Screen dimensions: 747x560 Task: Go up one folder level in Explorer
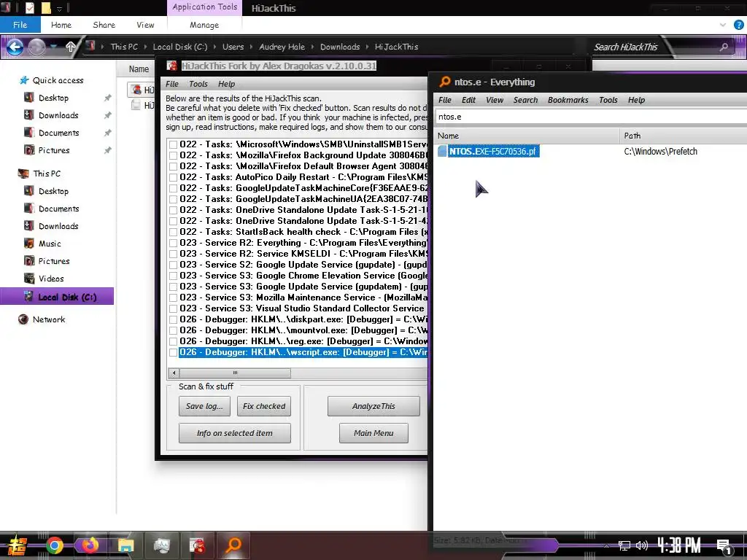click(71, 47)
